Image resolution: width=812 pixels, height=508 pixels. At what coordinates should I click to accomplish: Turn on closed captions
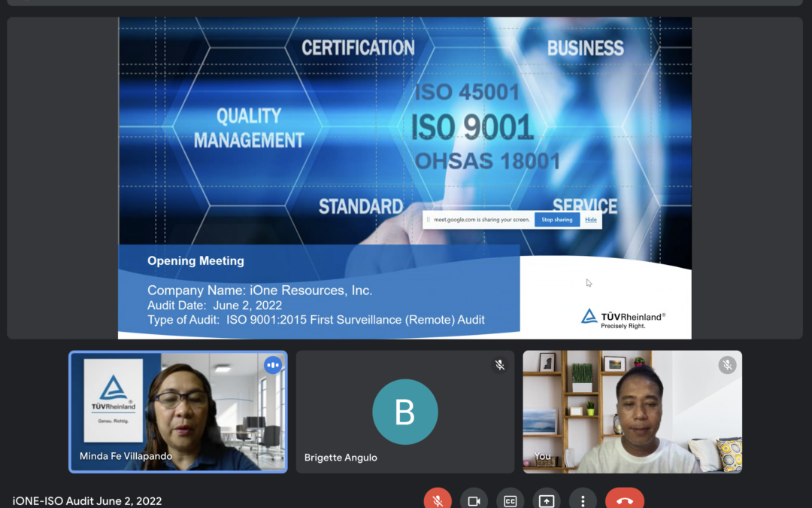pyautogui.click(x=510, y=500)
